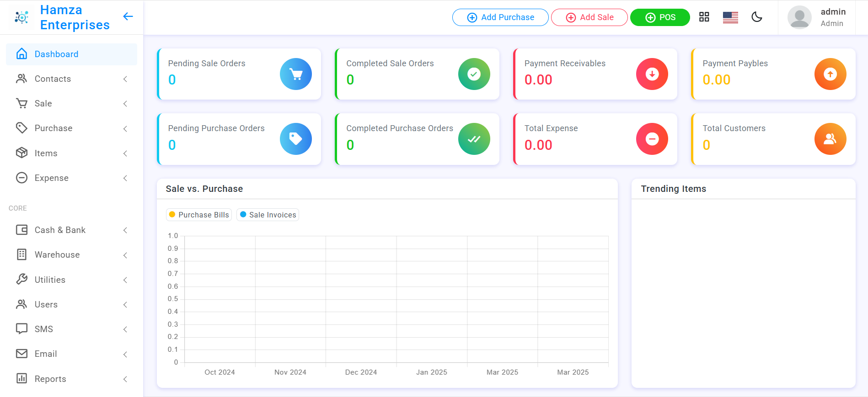Expand the Reports menu chevron

[125, 379]
